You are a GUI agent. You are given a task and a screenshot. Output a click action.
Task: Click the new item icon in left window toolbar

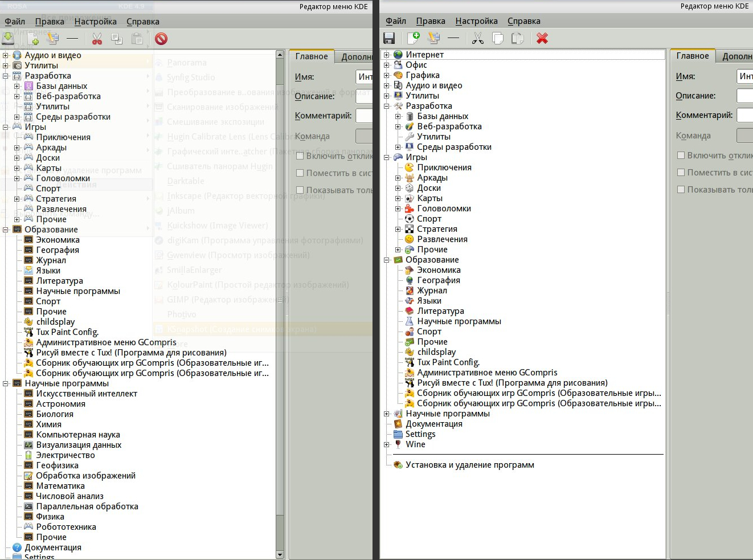[33, 38]
